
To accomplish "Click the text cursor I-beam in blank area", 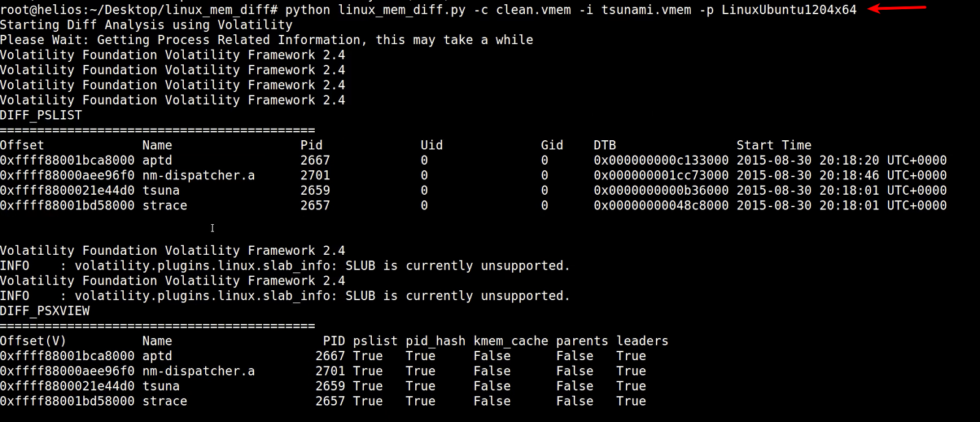I will [213, 228].
